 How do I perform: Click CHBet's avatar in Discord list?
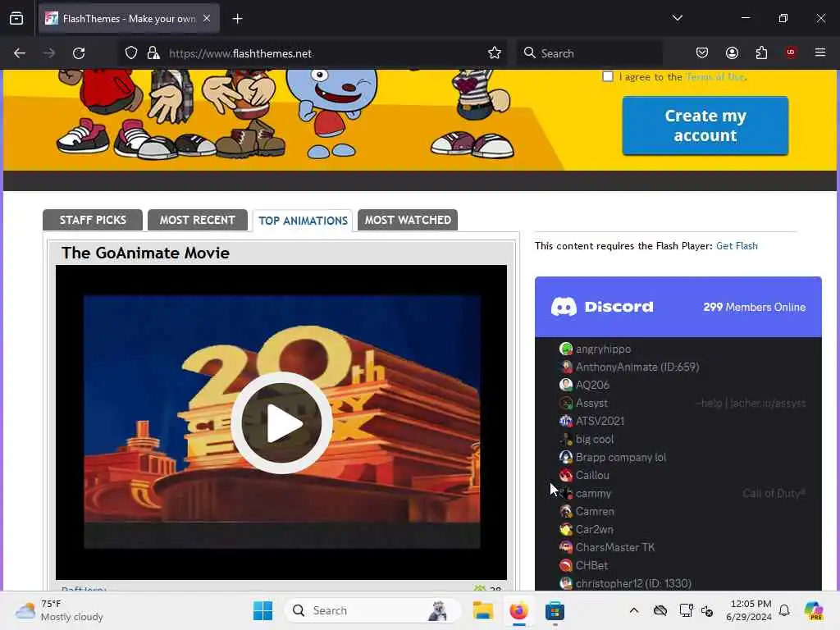tap(566, 565)
